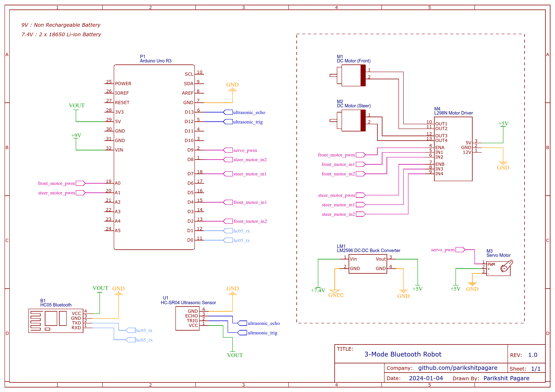The height and width of the screenshot is (392, 555).
Task: Click the steer_motor_in1 net port at D7
Action: click(x=245, y=174)
